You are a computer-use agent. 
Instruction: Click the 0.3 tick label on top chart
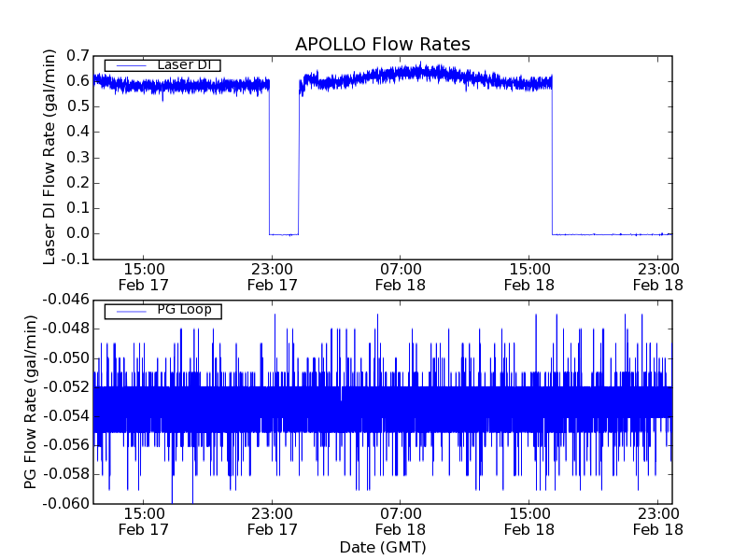[78, 157]
